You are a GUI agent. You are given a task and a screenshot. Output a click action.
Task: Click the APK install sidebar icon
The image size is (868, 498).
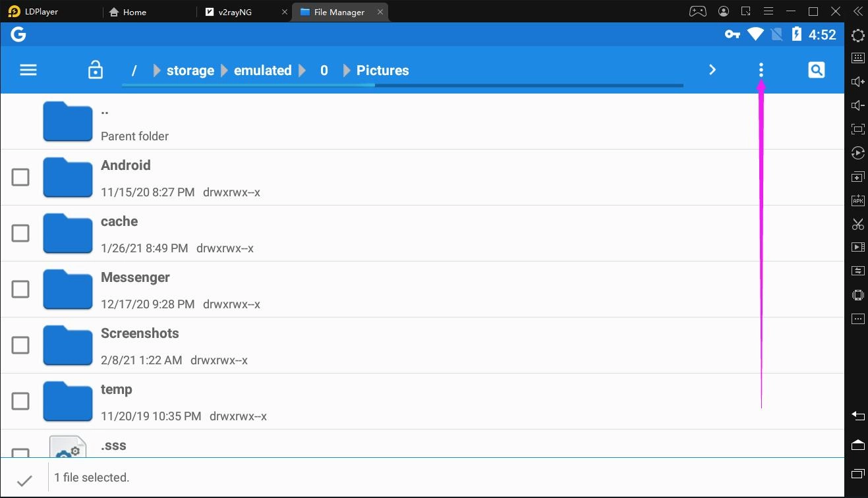point(857,200)
